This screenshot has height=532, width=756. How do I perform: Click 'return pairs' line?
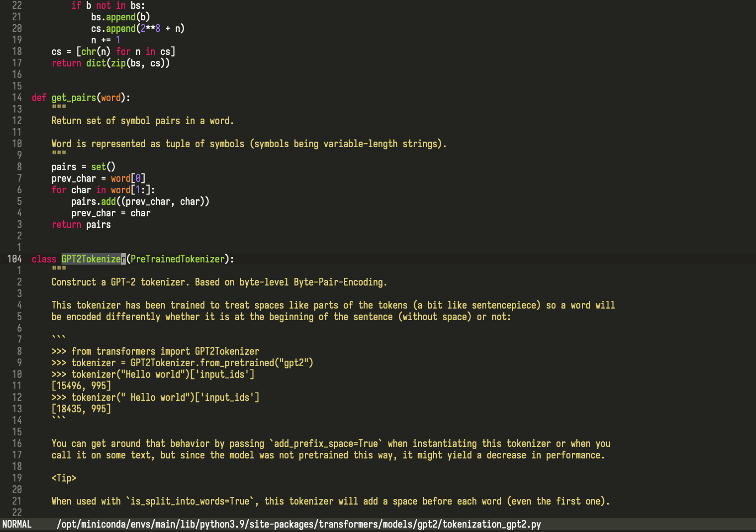[x=81, y=225]
